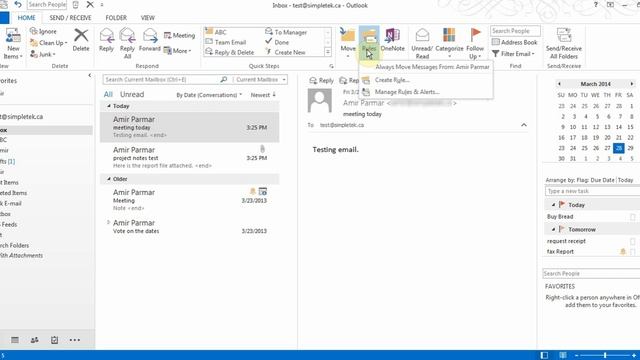Click the Type a new task field

point(593,191)
